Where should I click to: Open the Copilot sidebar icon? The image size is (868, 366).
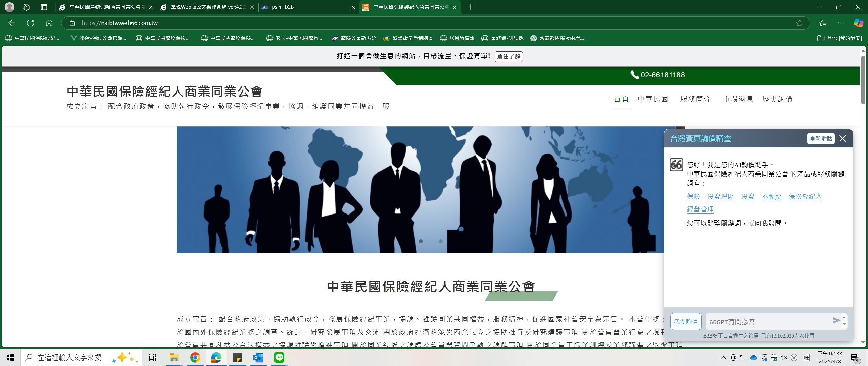pos(859,23)
